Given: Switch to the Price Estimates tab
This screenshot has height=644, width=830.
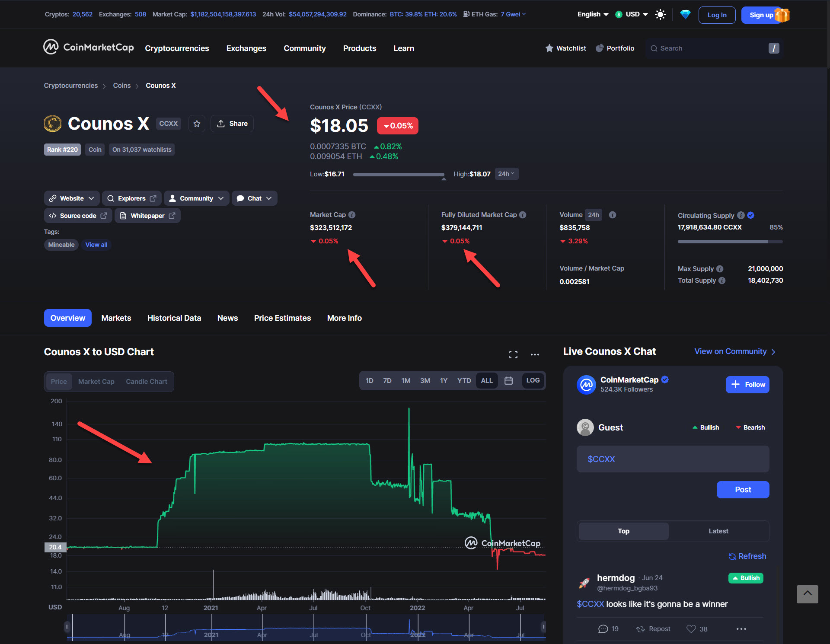Looking at the screenshot, I should pos(283,318).
